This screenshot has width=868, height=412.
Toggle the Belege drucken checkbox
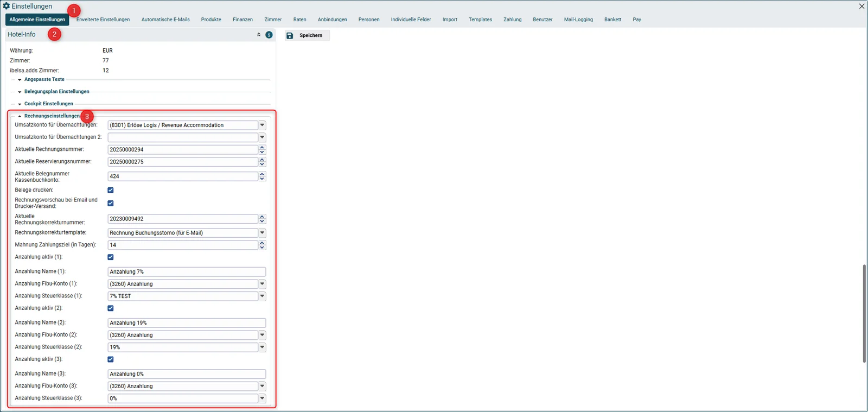(111, 190)
